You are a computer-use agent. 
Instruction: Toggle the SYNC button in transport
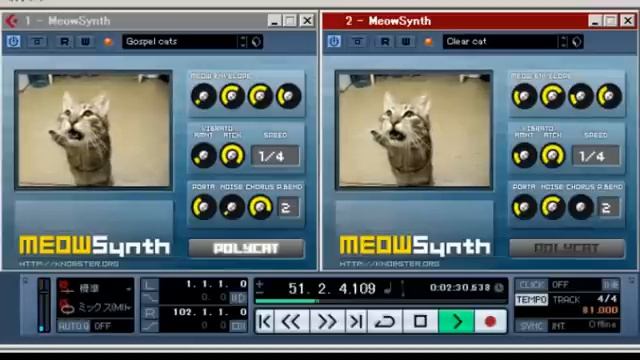(x=532, y=326)
